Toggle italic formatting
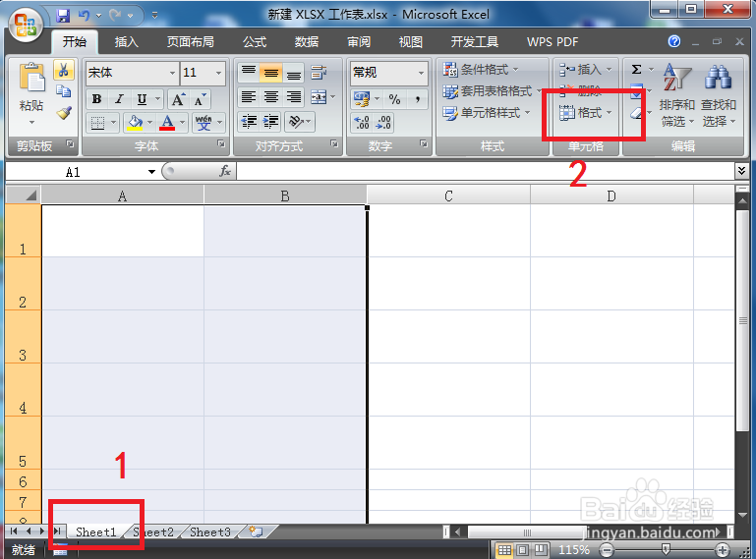This screenshot has width=756, height=559. click(119, 99)
